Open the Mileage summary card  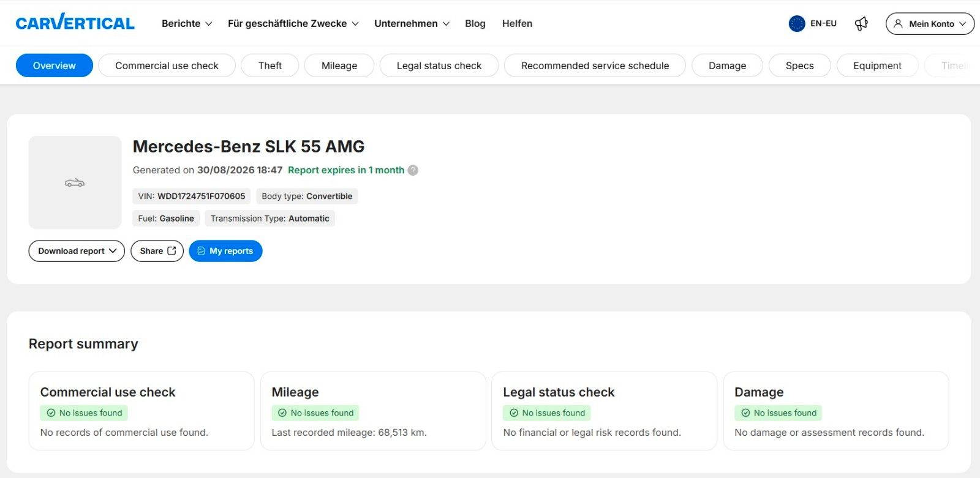click(373, 411)
